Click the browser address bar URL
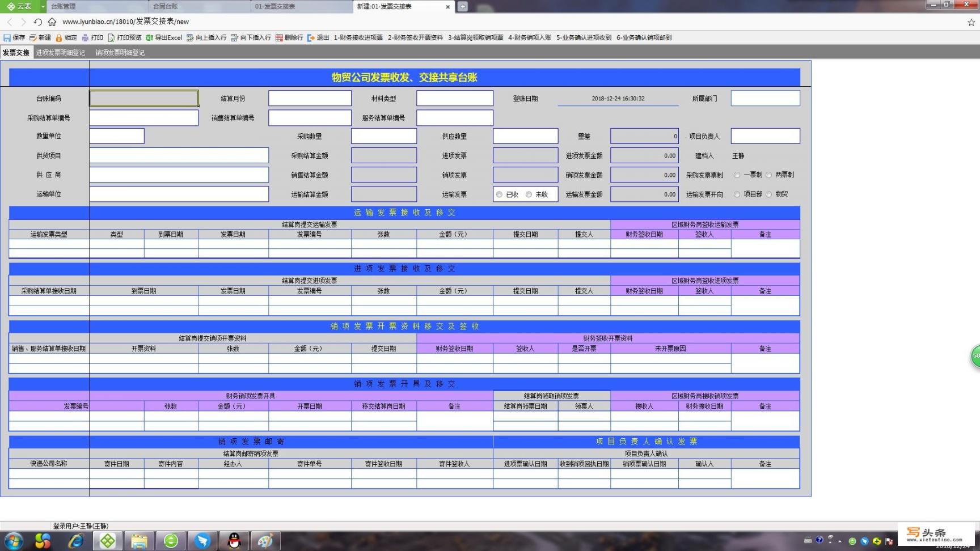Viewport: 980px width, 551px height. point(125,22)
